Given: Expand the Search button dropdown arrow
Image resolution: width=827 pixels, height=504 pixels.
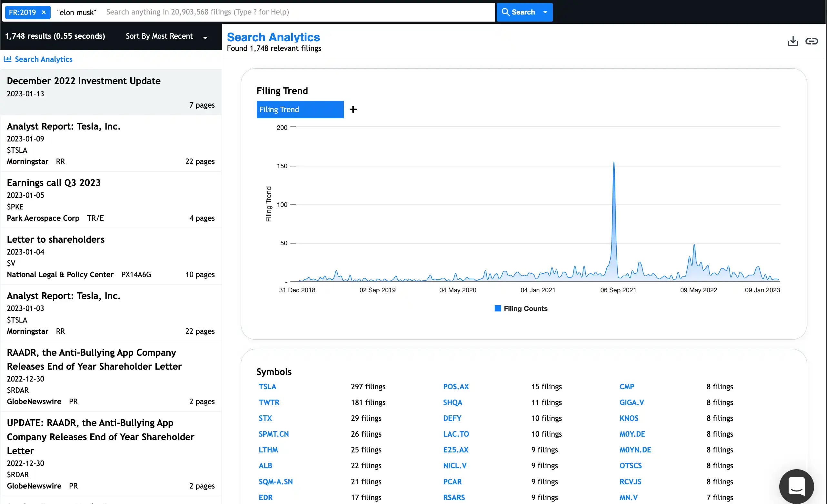Looking at the screenshot, I should pyautogui.click(x=544, y=12).
